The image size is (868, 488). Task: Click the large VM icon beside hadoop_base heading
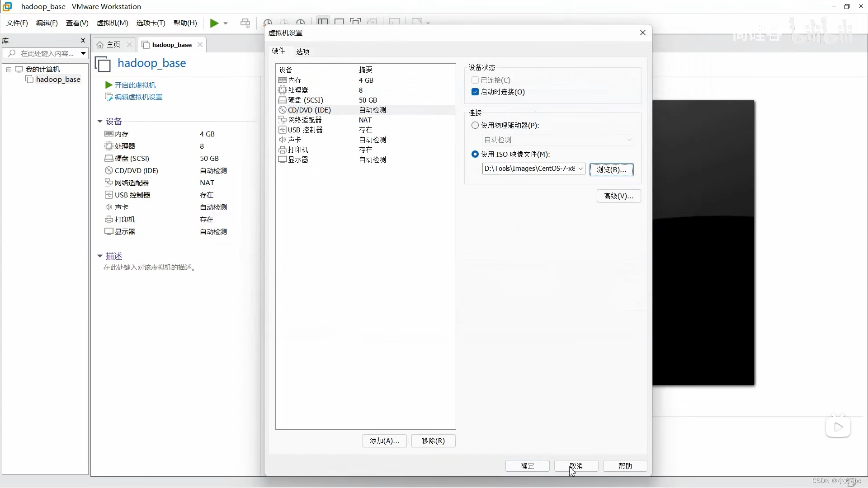click(103, 64)
